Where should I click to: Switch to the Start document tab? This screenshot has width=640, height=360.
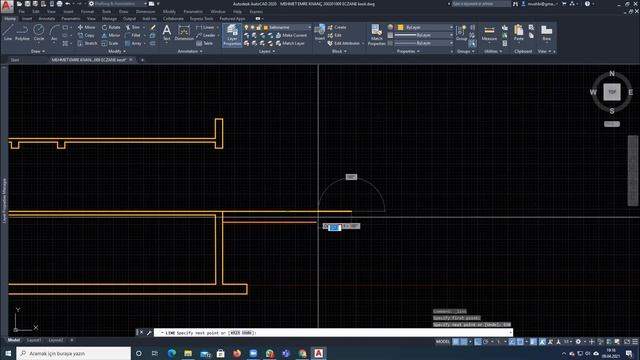click(15, 60)
